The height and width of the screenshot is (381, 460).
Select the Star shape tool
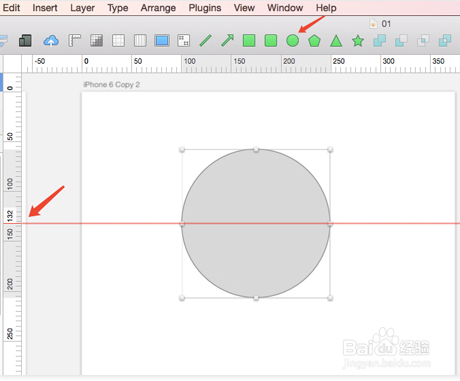(358, 41)
